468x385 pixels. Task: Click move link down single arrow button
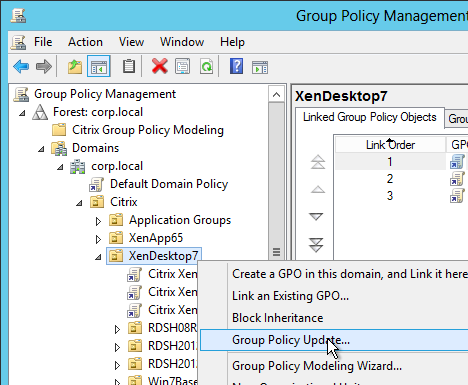pos(316,217)
